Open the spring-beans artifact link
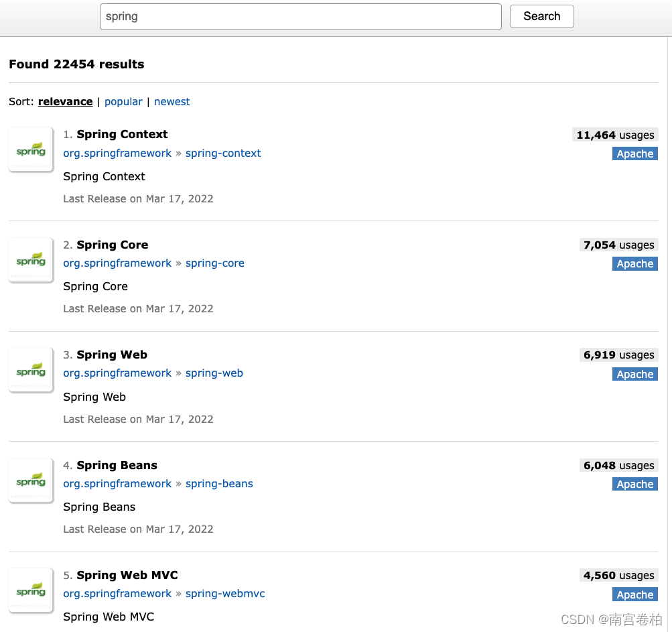672x632 pixels. pos(220,484)
